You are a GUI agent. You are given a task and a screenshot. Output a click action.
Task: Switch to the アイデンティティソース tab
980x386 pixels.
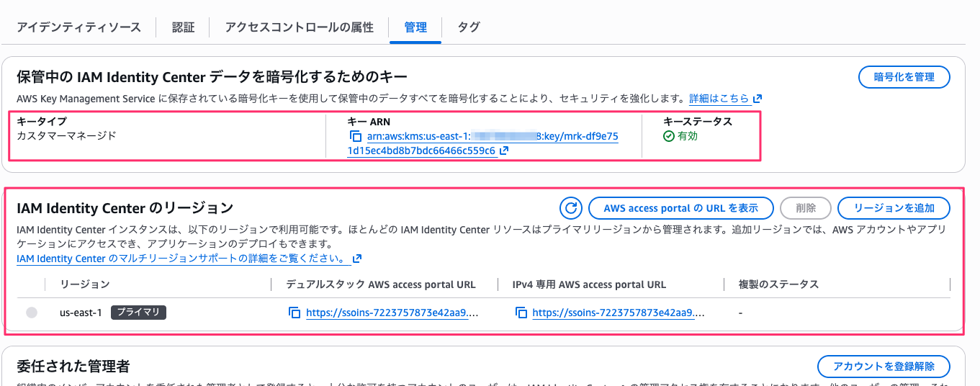(x=78, y=27)
